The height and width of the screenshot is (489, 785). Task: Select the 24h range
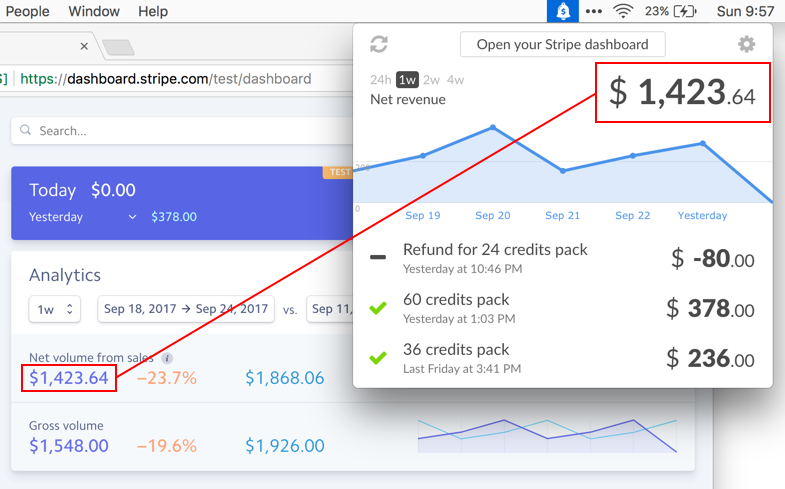click(x=380, y=80)
